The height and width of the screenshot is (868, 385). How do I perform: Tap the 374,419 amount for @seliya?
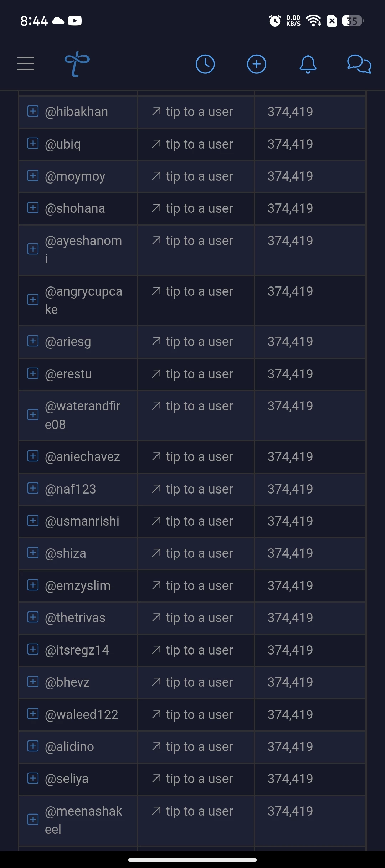(290, 779)
